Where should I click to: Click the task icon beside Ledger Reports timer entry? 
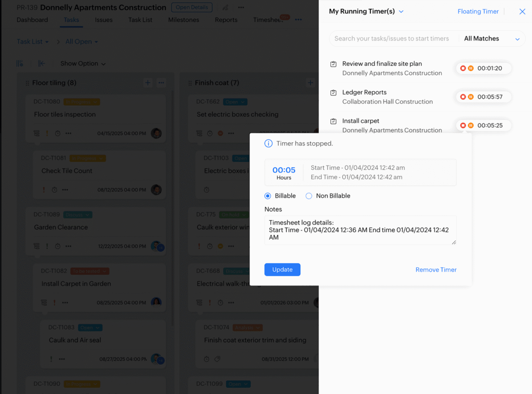pos(334,92)
